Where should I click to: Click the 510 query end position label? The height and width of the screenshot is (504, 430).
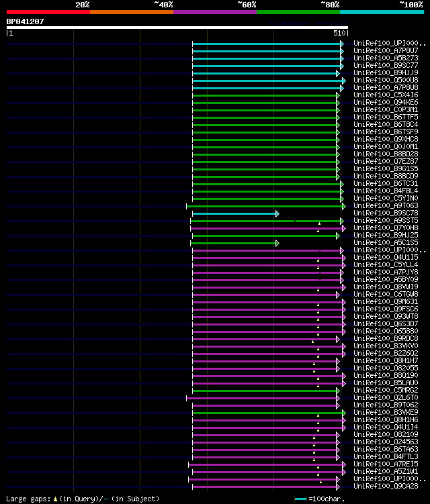click(339, 33)
